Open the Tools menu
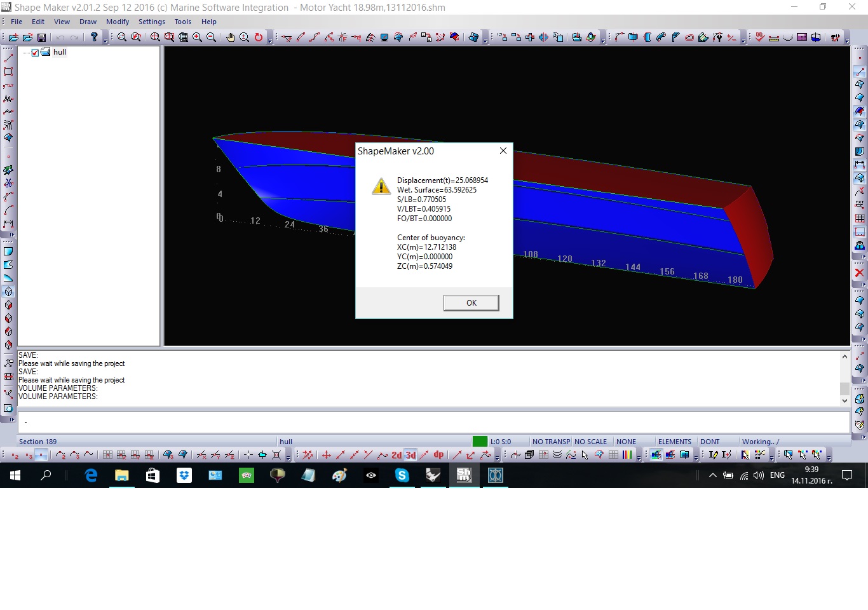This screenshot has height=610, width=868. click(x=182, y=22)
